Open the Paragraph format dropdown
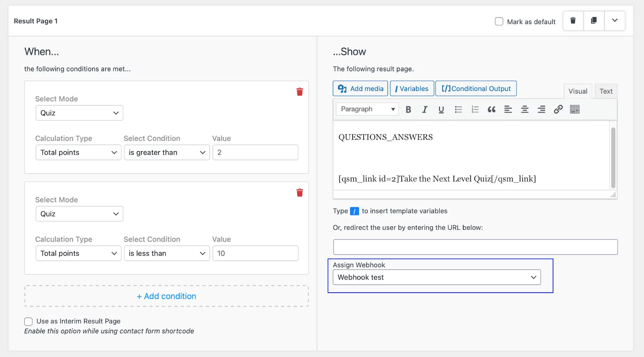Screen dimensions: 644x357 [367, 109]
